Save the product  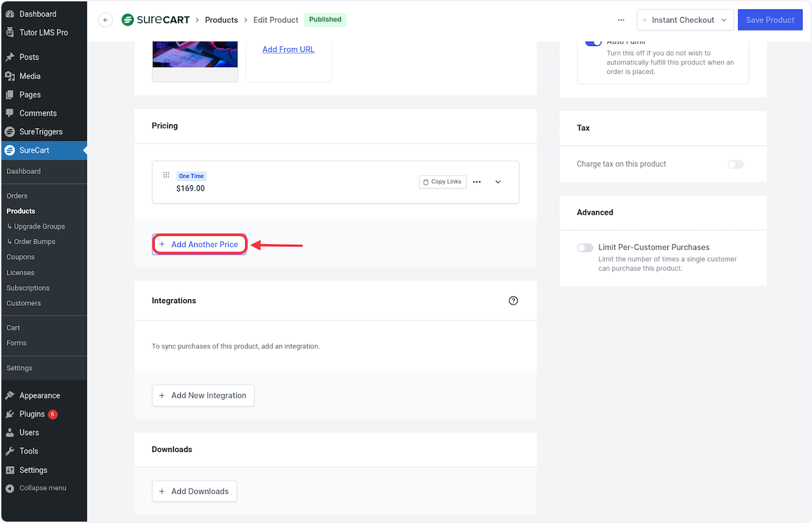[x=770, y=20]
